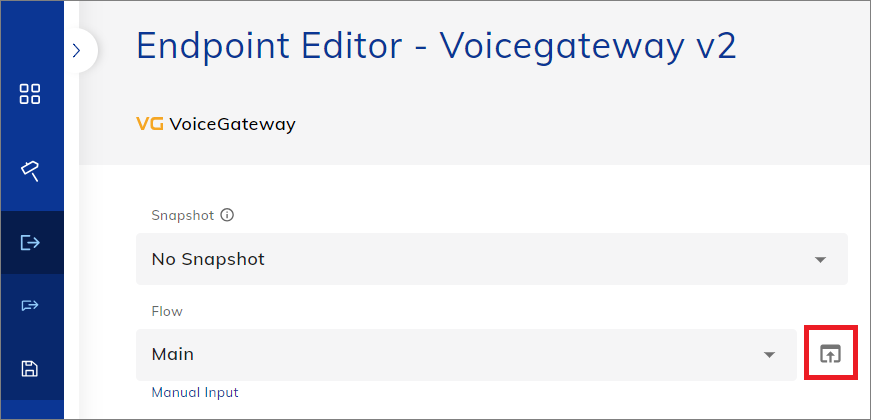Switch to Manual Input below Flow

click(195, 392)
